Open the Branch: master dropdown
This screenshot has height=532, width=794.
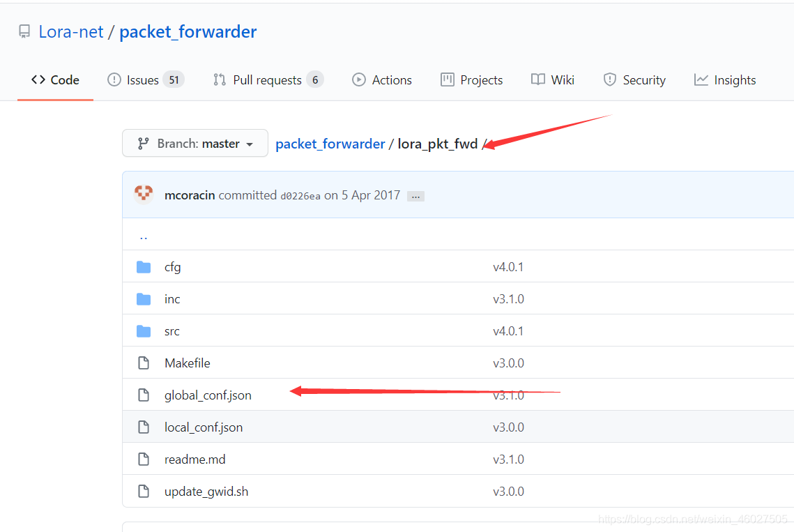(x=195, y=144)
